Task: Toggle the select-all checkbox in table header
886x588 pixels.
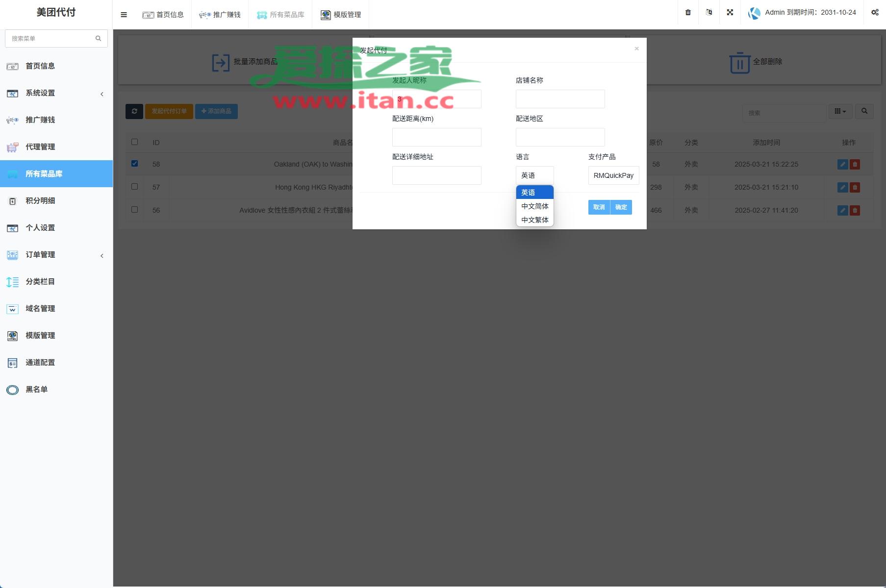Action: coord(134,142)
